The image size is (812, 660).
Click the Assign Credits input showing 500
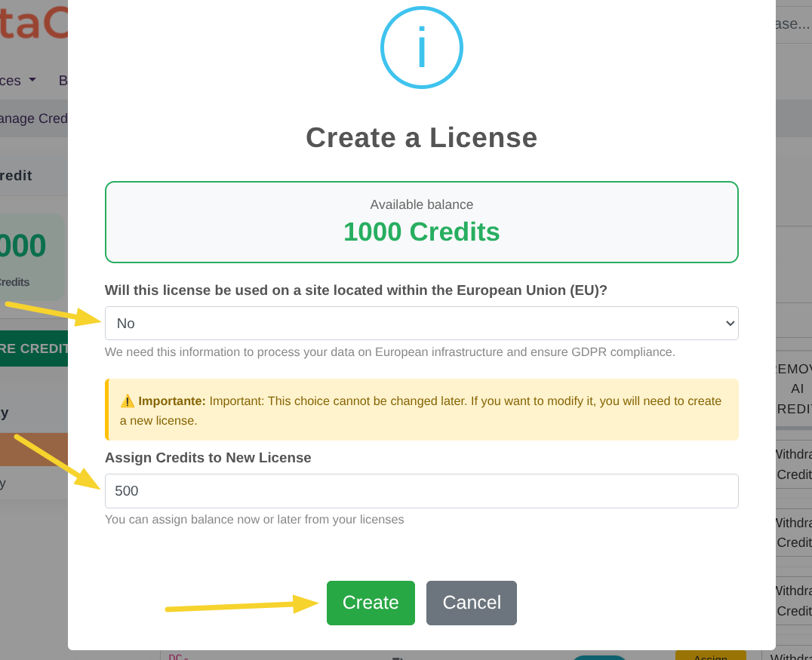[x=421, y=490]
